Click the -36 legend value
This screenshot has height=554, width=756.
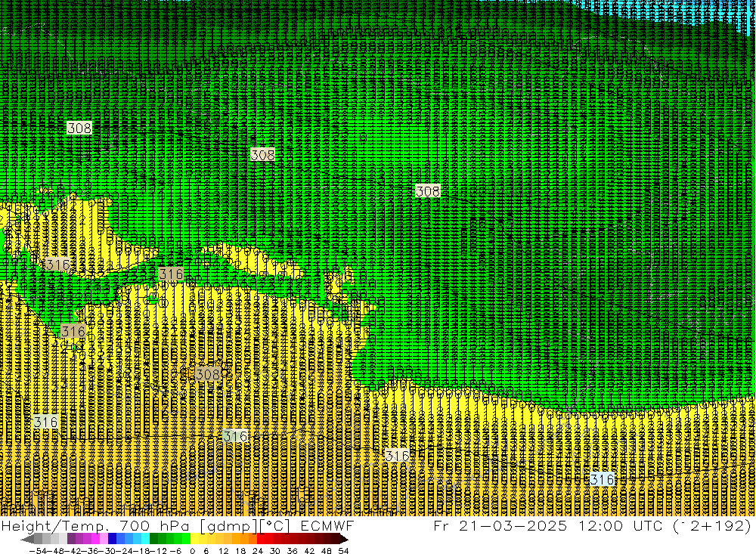91,551
